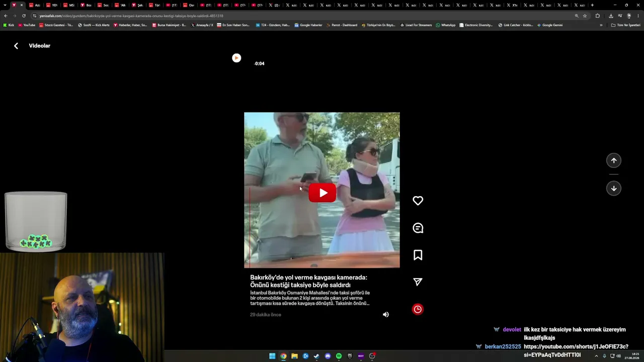Go to the next video with the down arrow
The image size is (644, 362).
pyautogui.click(x=614, y=189)
